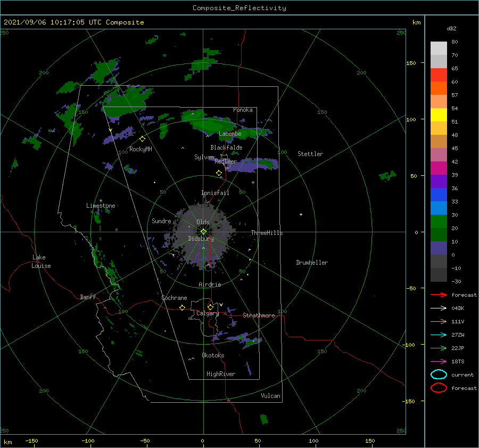Click the Airdrie town label
The width and height of the screenshot is (479, 448).
[210, 284]
